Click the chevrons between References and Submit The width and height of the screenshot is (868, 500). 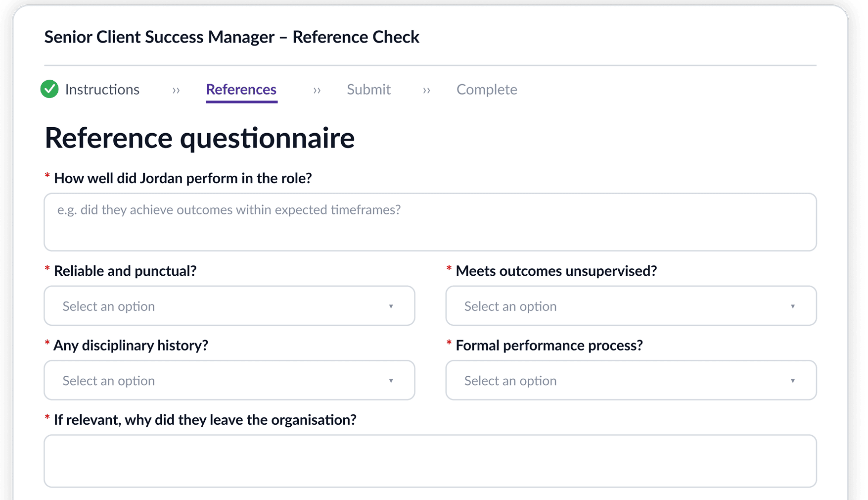(x=317, y=91)
